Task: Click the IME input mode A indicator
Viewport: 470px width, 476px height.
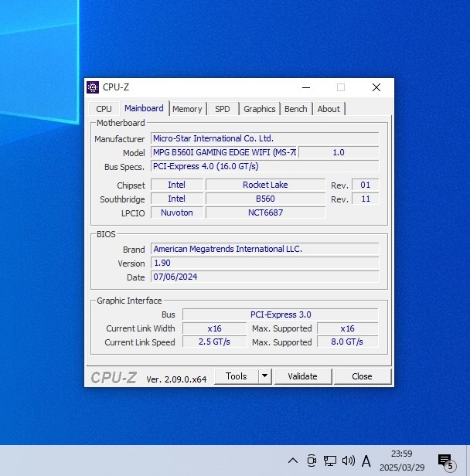Action: tap(366, 461)
